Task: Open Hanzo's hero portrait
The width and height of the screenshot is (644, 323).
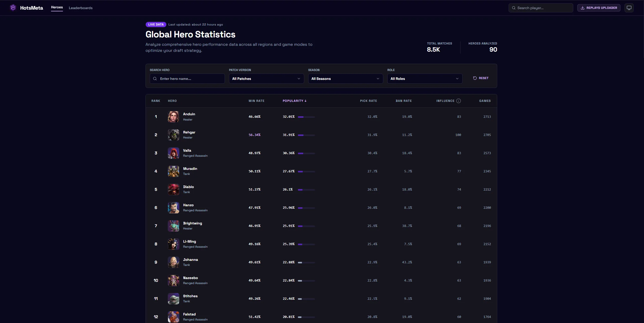Action: pyautogui.click(x=174, y=208)
